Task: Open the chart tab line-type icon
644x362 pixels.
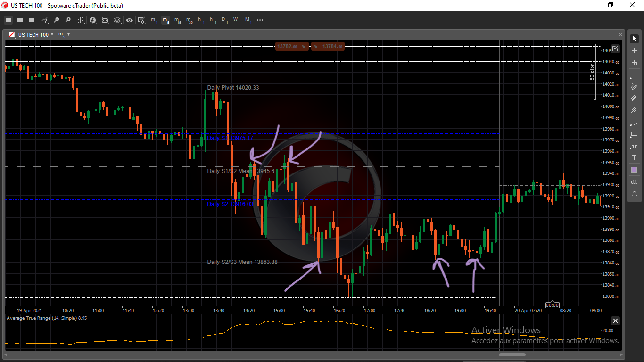Action: pyautogui.click(x=12, y=35)
